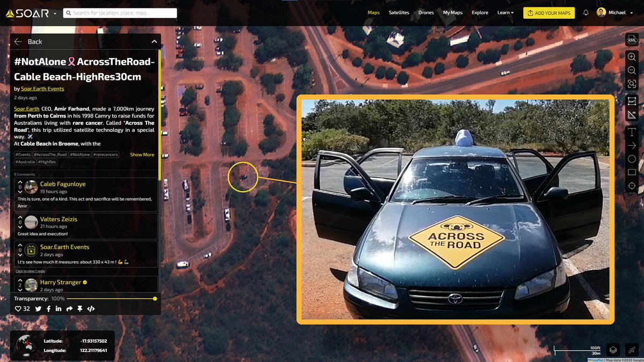Upvote Harry Stranger's comment
Viewport: 644px width, 362px height.
click(20, 280)
